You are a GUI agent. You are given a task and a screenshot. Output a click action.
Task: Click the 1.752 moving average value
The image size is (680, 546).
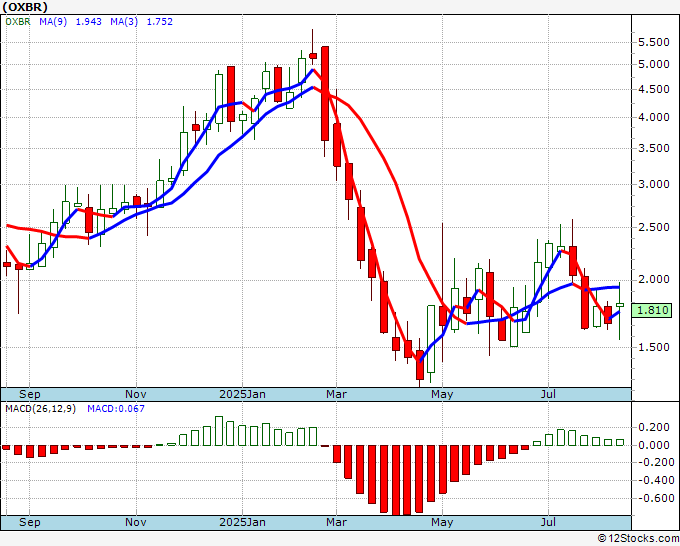point(160,22)
